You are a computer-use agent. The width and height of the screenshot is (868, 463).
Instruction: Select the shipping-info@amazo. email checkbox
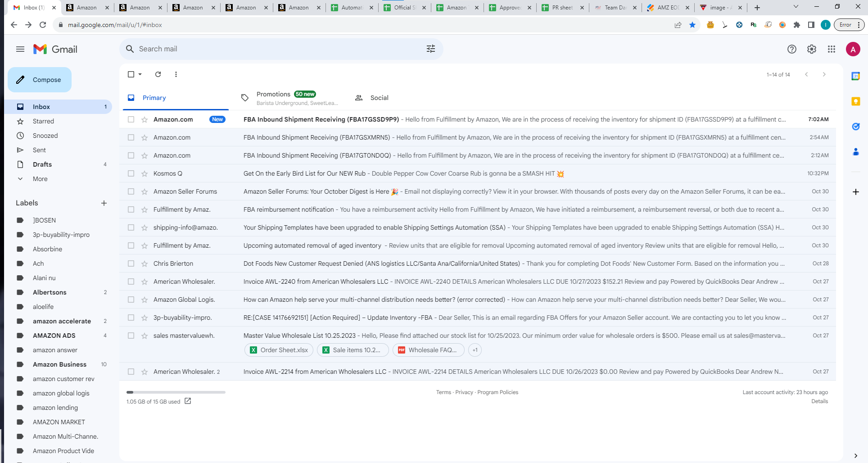point(131,227)
